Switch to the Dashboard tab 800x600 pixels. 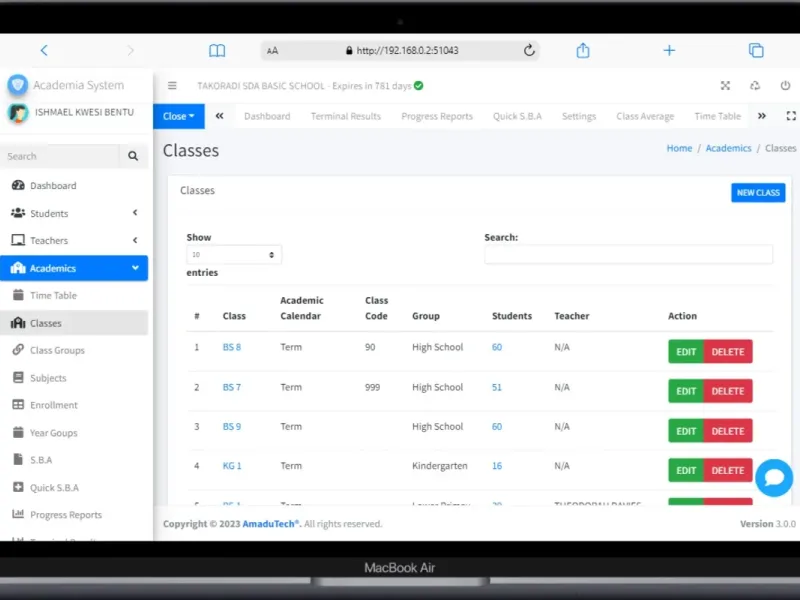[267, 116]
